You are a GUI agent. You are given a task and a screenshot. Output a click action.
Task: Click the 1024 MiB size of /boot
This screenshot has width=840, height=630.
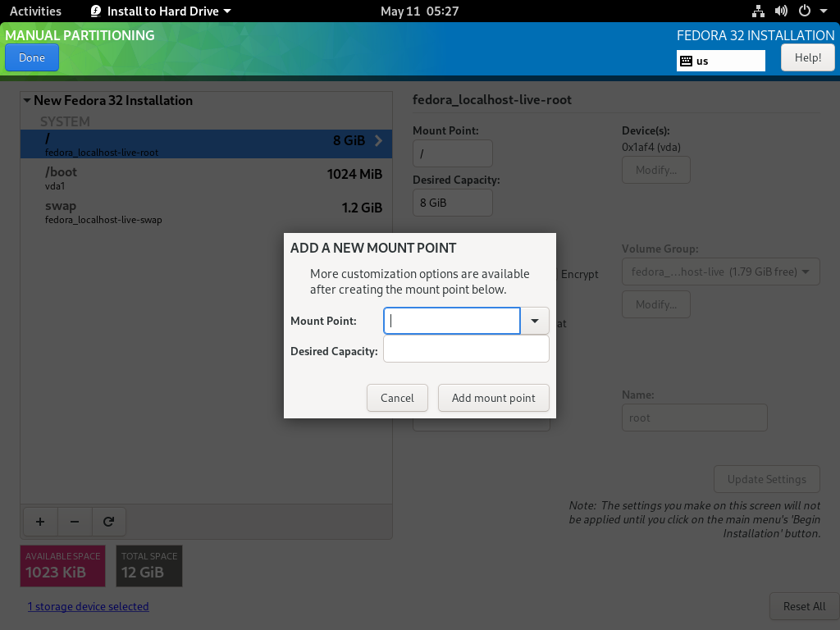click(x=354, y=174)
